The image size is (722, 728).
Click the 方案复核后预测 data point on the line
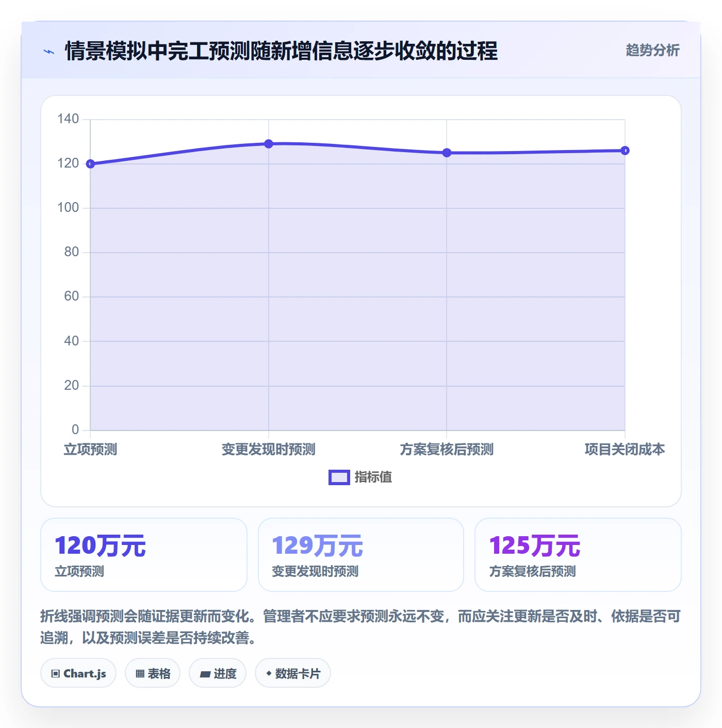pos(447,153)
